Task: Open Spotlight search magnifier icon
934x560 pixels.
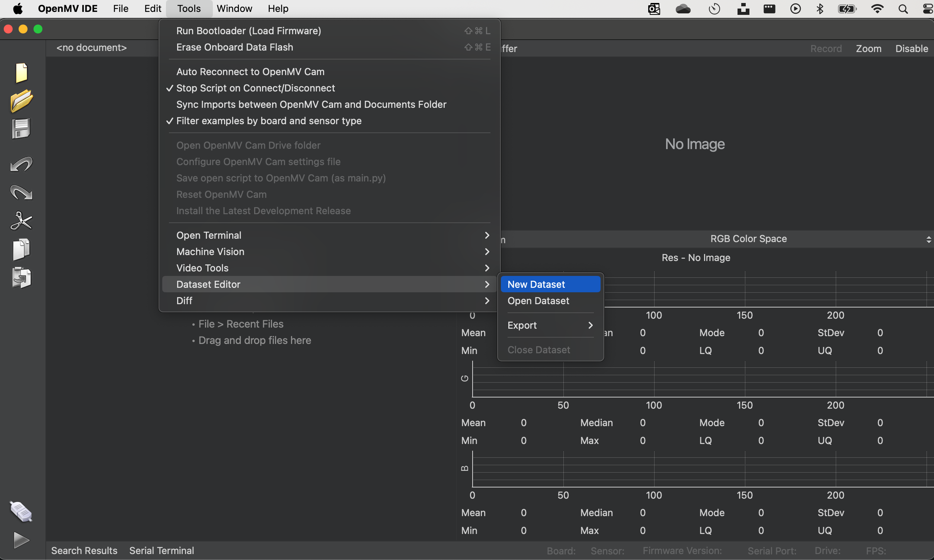Action: [903, 9]
